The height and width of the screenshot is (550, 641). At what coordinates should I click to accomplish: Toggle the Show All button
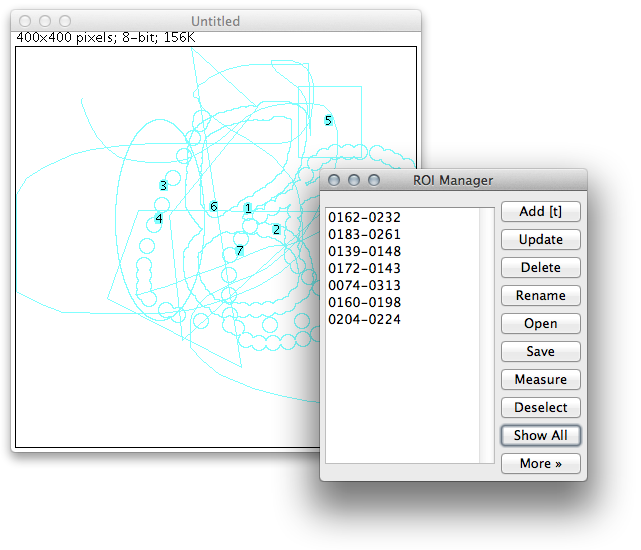[x=540, y=436]
